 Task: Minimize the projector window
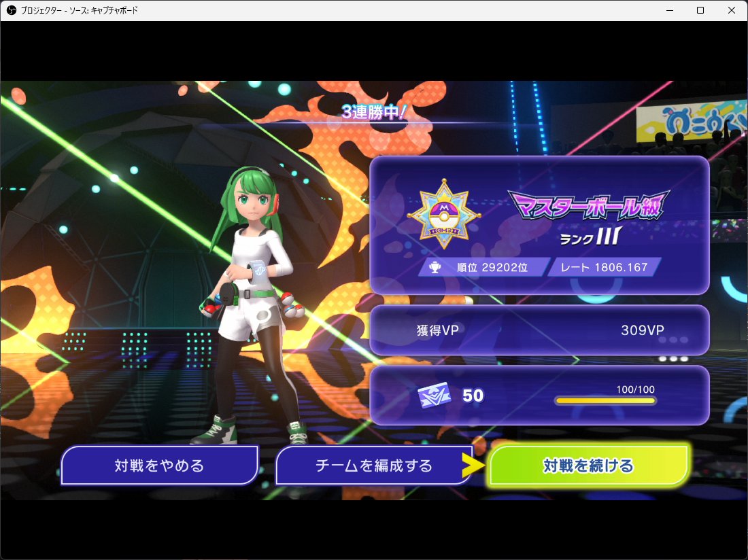click(x=670, y=10)
